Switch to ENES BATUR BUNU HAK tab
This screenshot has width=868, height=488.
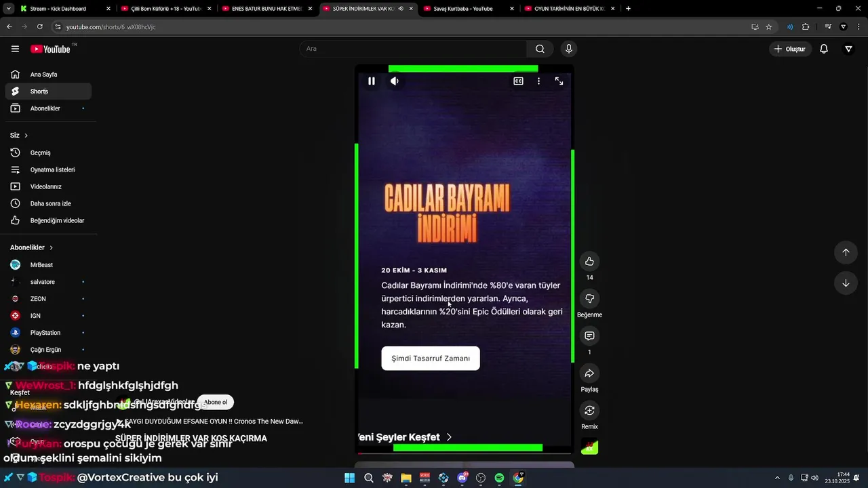(267, 9)
